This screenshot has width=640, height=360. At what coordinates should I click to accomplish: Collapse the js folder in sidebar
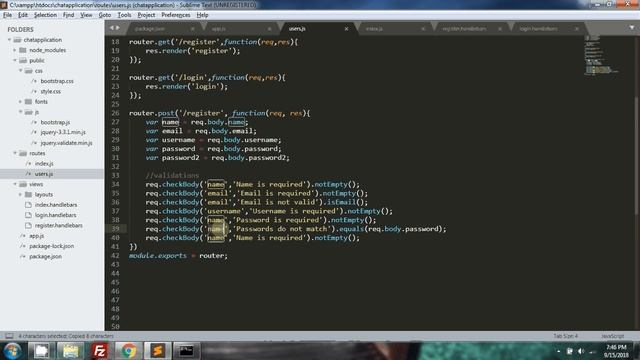click(x=20, y=112)
